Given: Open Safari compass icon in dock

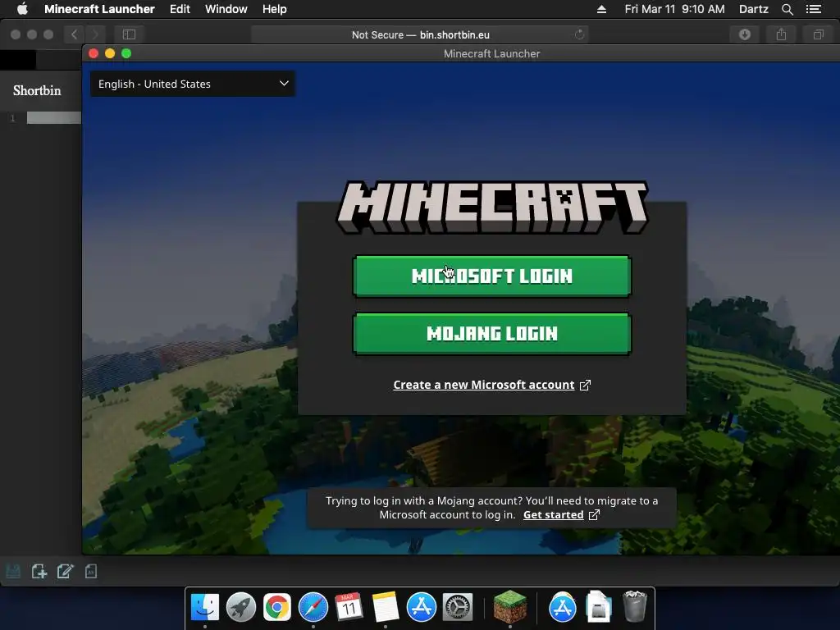Looking at the screenshot, I should (313, 607).
